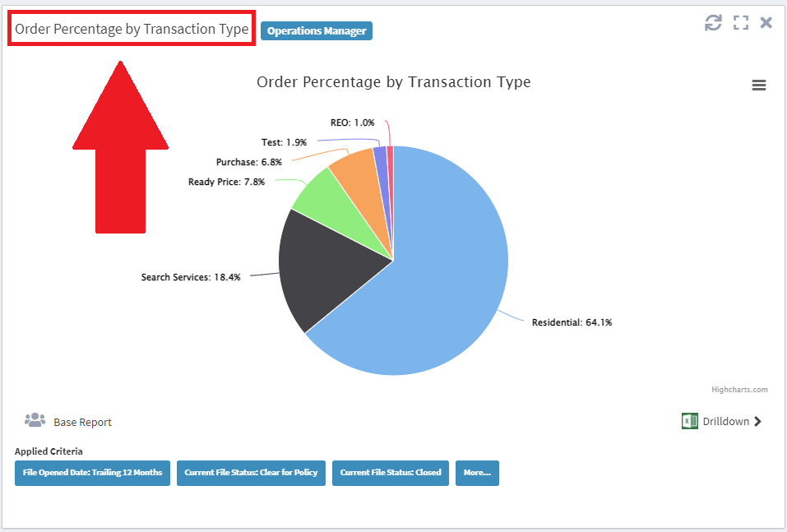Click the Residential: 64.1% data label

tap(572, 322)
